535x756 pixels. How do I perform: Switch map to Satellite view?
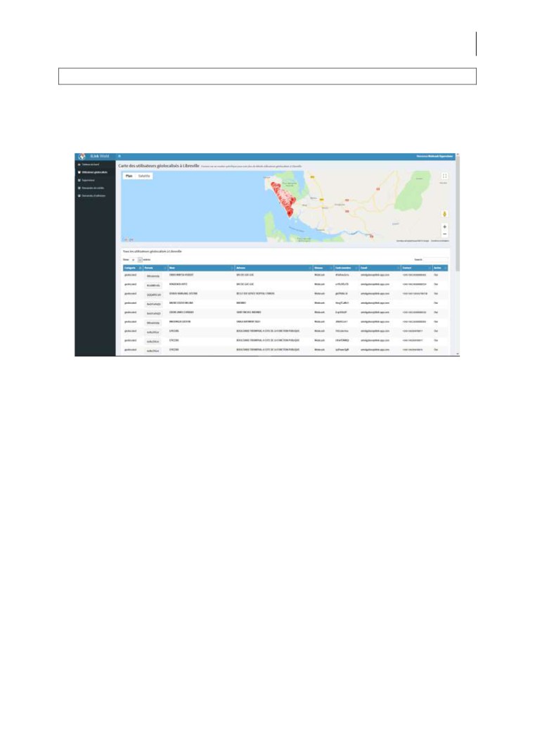(x=143, y=176)
